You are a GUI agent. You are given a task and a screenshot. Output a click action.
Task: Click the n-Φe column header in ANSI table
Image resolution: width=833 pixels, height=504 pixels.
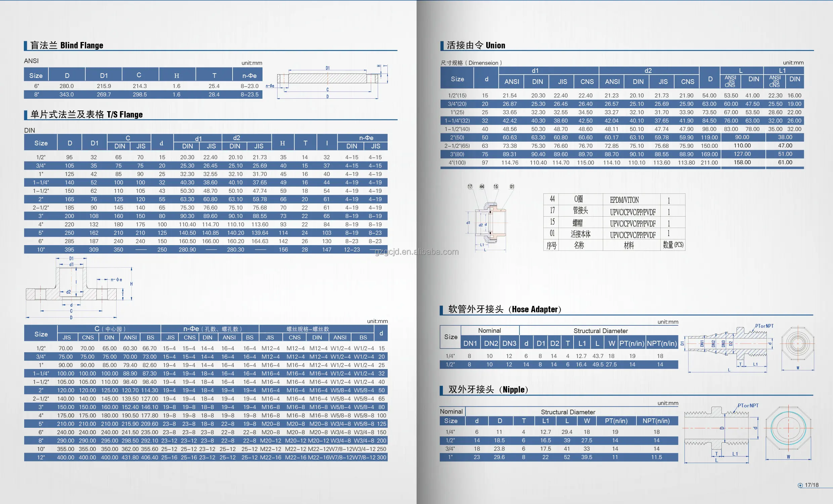249,76
